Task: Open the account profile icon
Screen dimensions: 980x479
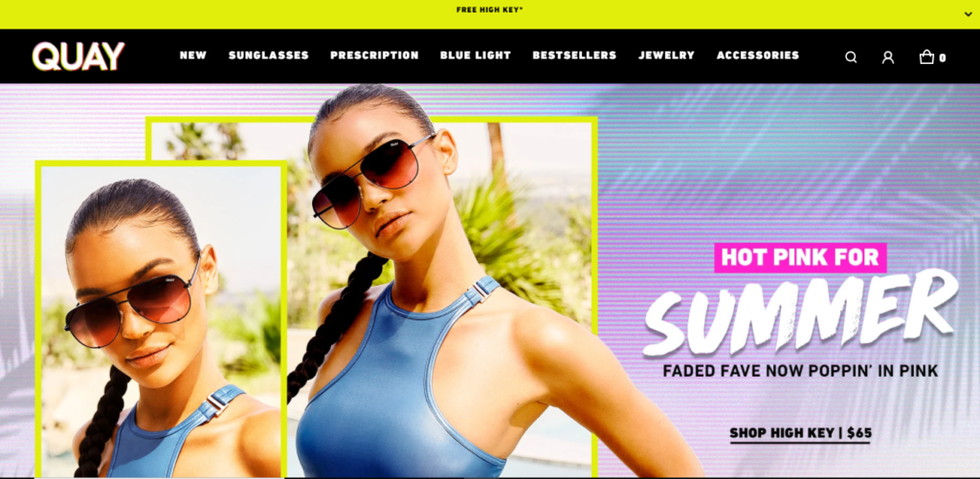Action: coord(887,57)
